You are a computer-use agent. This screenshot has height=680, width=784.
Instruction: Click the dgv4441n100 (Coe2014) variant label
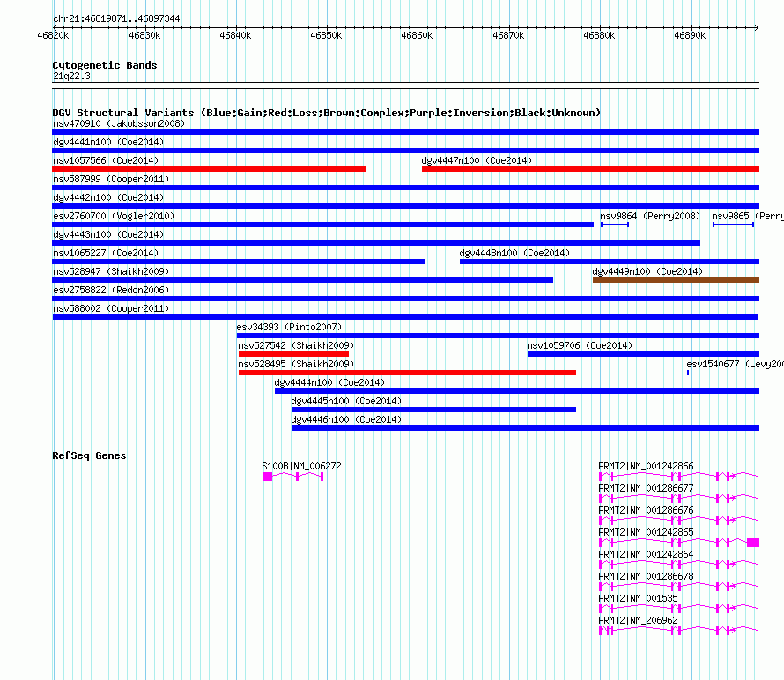(x=108, y=142)
